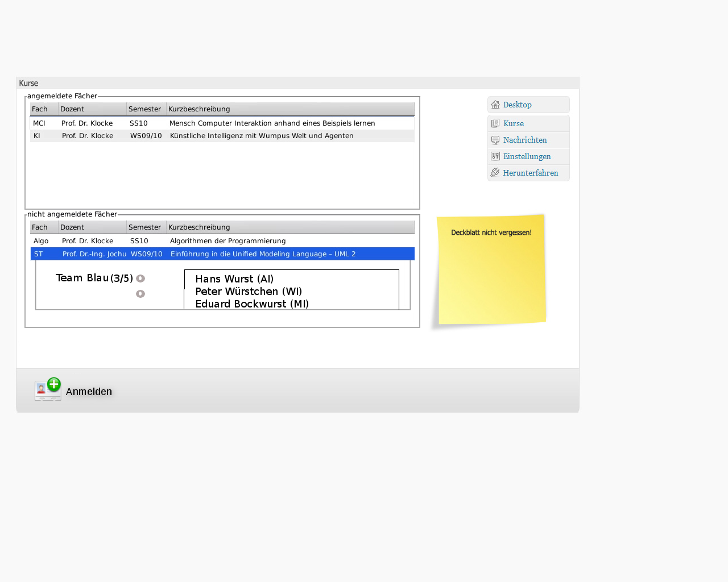Select Hans Wurst (AI) in member list

[234, 279]
